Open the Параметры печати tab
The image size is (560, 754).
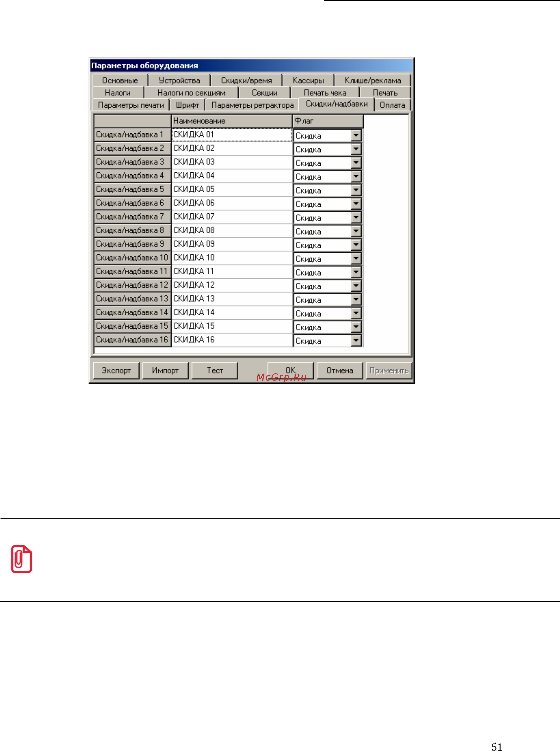131,105
